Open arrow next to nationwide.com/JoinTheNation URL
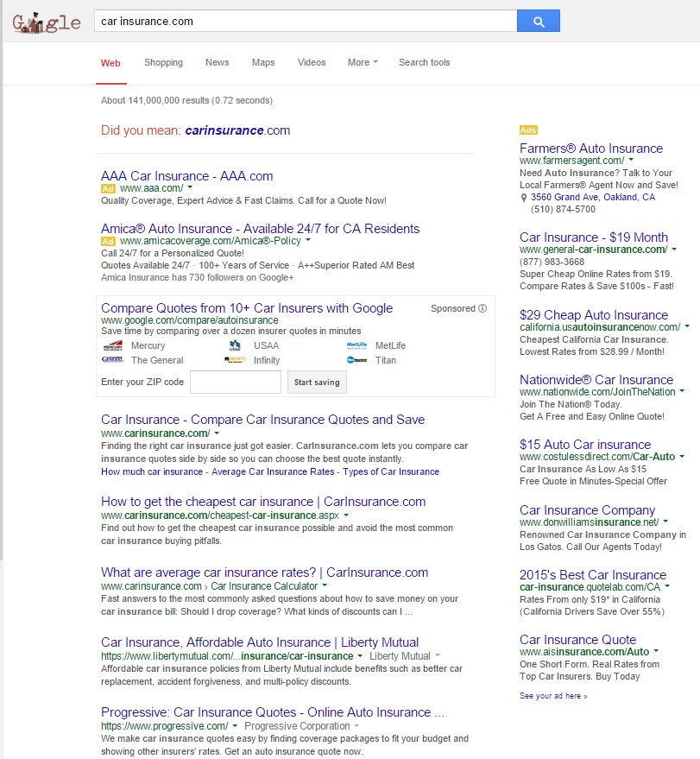The width and height of the screenshot is (700, 759). 682,390
